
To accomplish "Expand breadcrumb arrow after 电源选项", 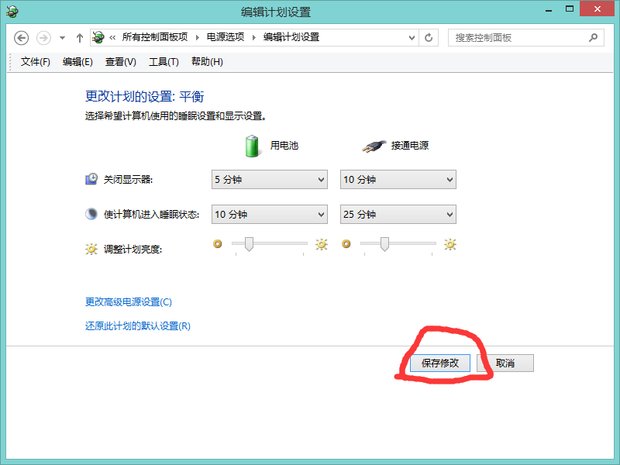I will (254, 38).
